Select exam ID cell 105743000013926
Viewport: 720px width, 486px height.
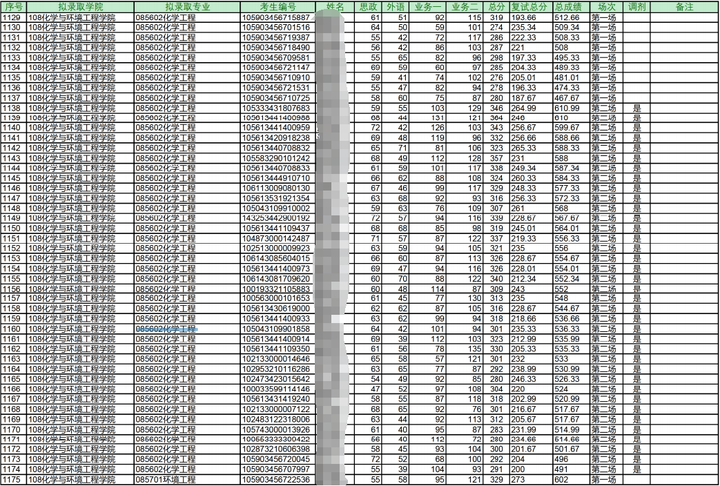278,429
